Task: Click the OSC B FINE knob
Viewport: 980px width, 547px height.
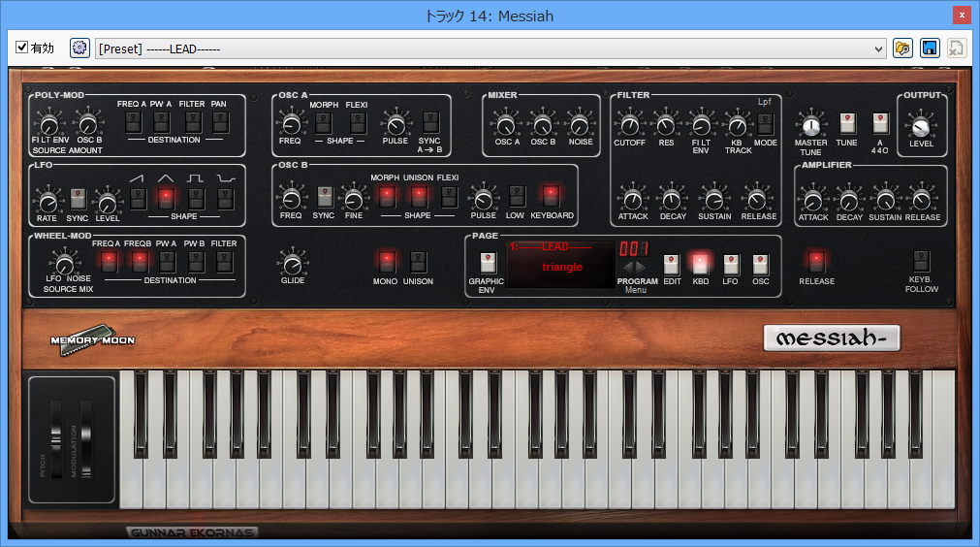Action: point(354,198)
